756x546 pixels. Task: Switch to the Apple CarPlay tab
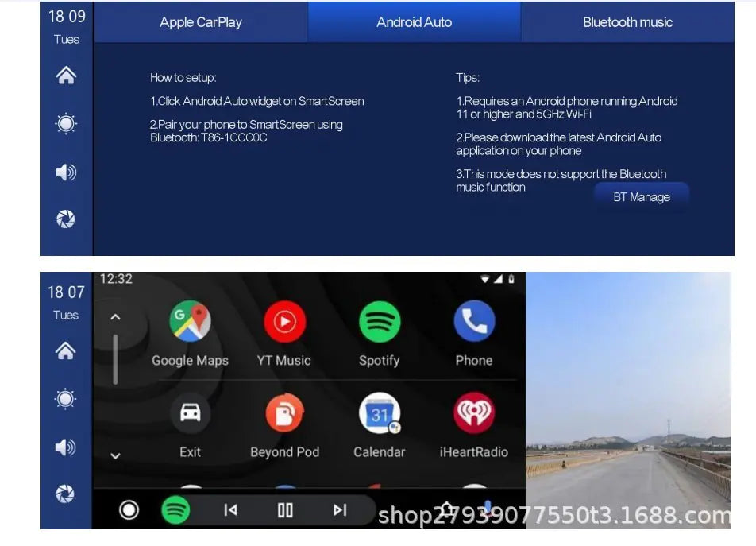(x=200, y=21)
